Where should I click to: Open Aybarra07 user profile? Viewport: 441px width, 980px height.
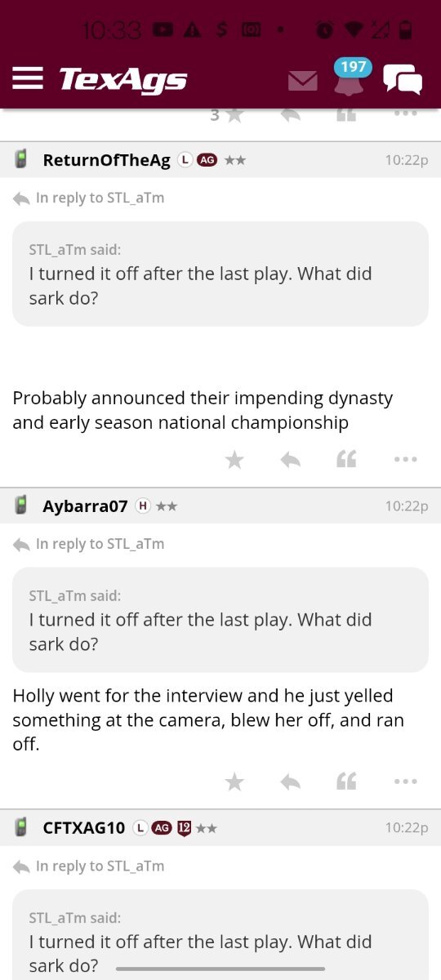coord(85,506)
